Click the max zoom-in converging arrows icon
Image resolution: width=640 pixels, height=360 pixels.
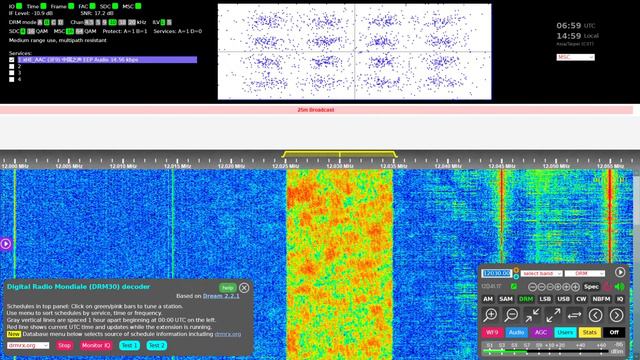pyautogui.click(x=532, y=315)
